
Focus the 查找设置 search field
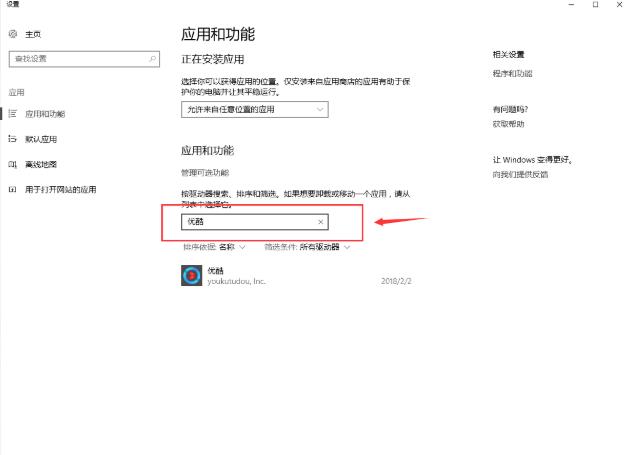point(84,59)
